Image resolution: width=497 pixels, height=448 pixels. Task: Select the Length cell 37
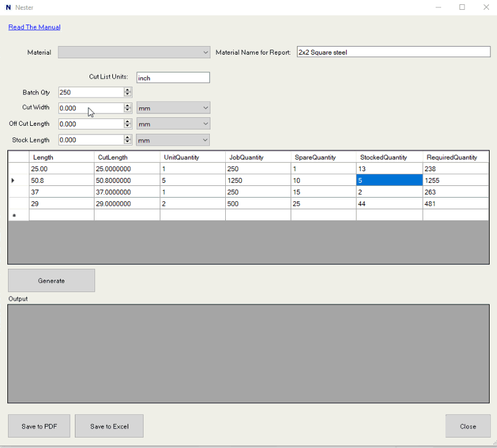click(61, 192)
